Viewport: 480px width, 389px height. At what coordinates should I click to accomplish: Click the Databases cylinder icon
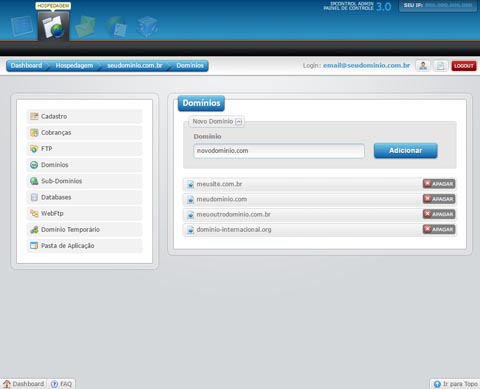tap(34, 197)
